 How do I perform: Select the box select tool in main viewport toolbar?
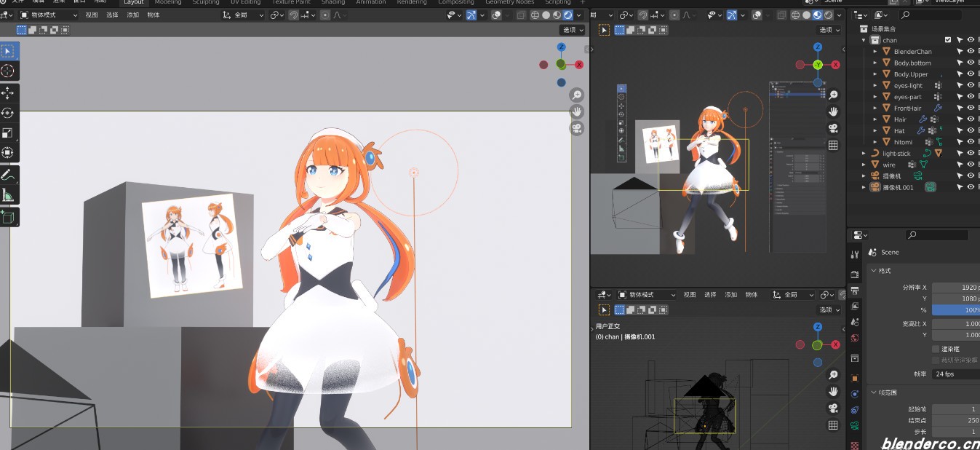point(9,51)
